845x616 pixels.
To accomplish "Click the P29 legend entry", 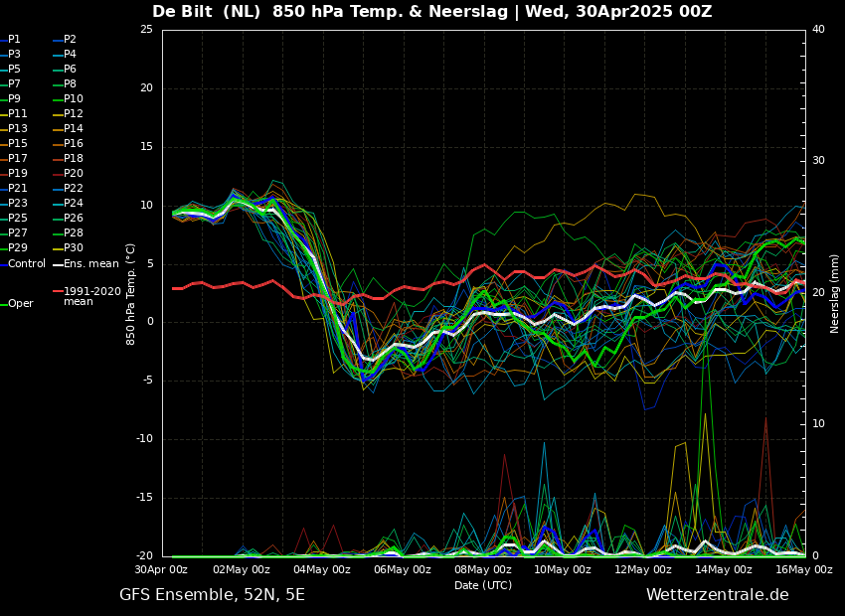I will (x=18, y=248).
